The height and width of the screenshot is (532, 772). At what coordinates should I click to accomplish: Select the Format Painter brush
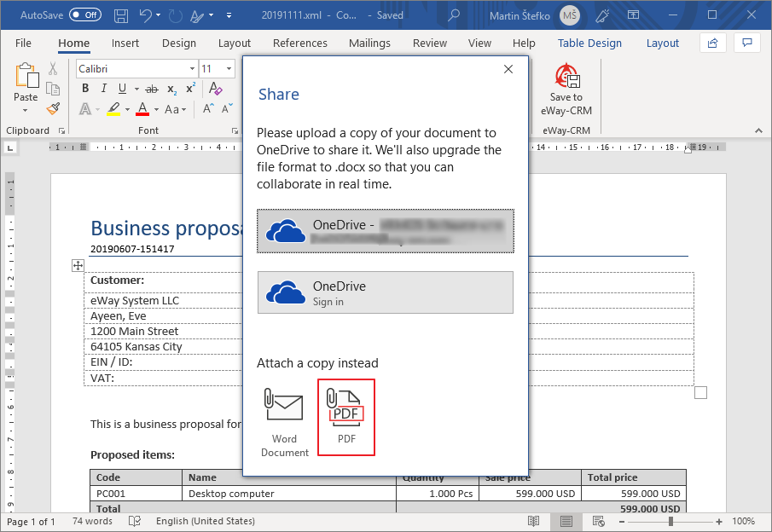click(x=53, y=108)
